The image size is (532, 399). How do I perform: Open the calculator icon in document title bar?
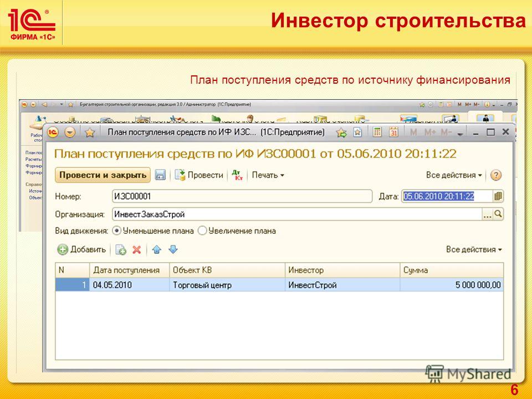[x=377, y=132]
